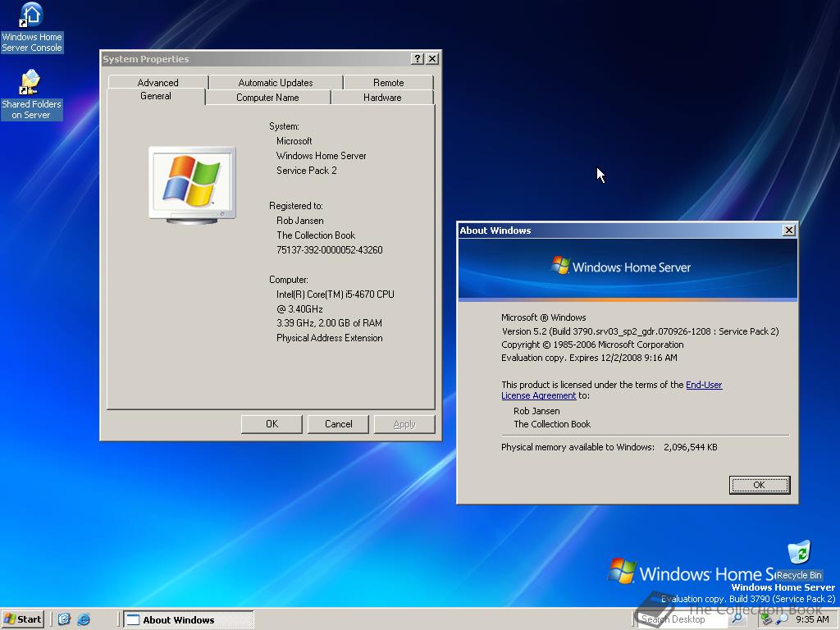Open the Computer Name tab
Screen dimensions: 840x630
pyautogui.click(x=267, y=97)
